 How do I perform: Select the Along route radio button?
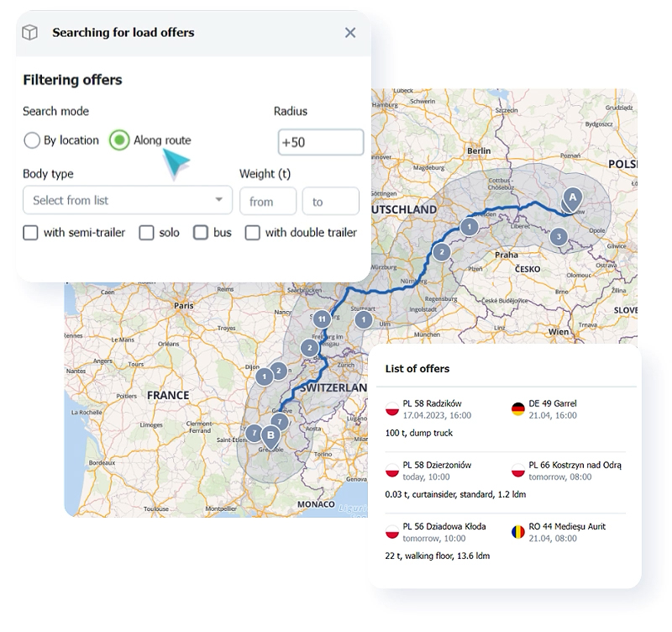(x=119, y=140)
